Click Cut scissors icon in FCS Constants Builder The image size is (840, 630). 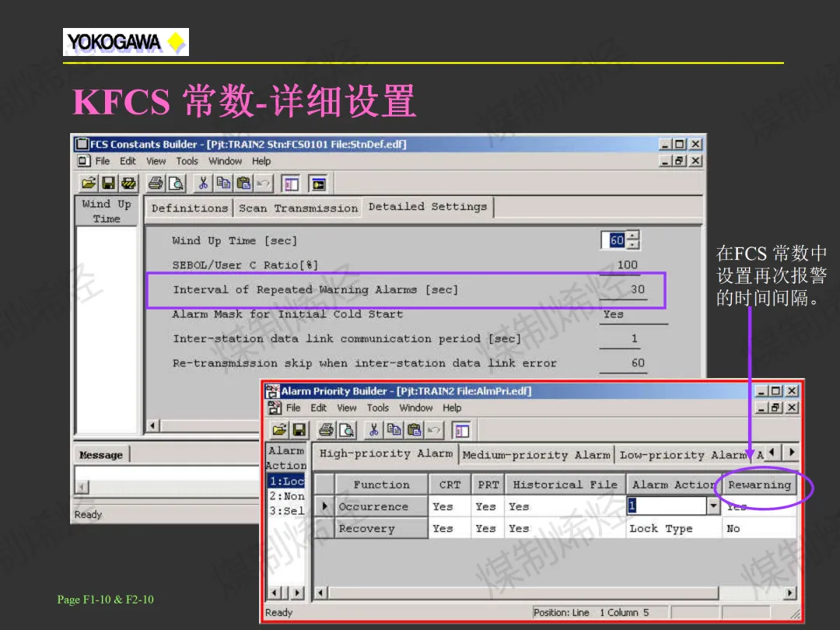click(203, 184)
